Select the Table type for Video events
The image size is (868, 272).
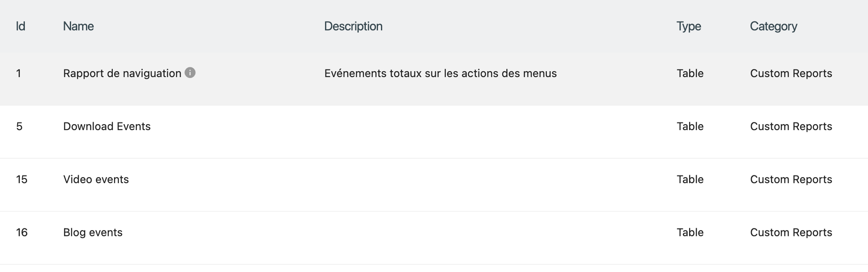[690, 179]
